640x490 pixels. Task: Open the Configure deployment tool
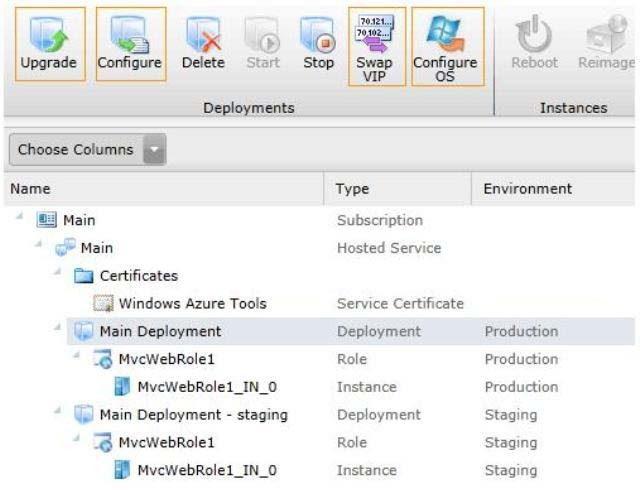pos(131,44)
